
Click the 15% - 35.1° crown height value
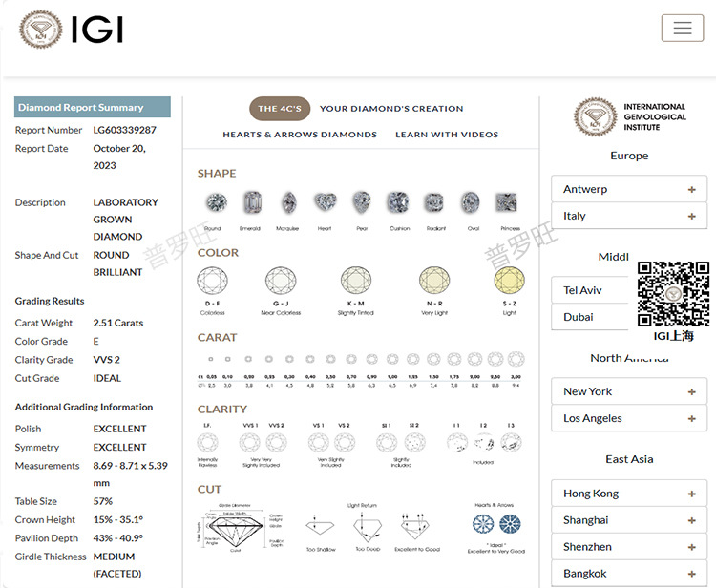click(118, 519)
